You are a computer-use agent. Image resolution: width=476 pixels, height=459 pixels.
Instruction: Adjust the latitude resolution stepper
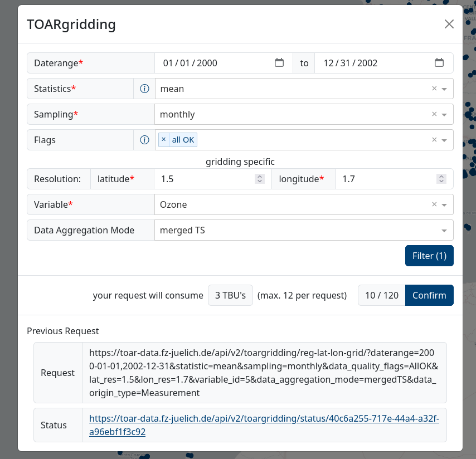pos(259,179)
